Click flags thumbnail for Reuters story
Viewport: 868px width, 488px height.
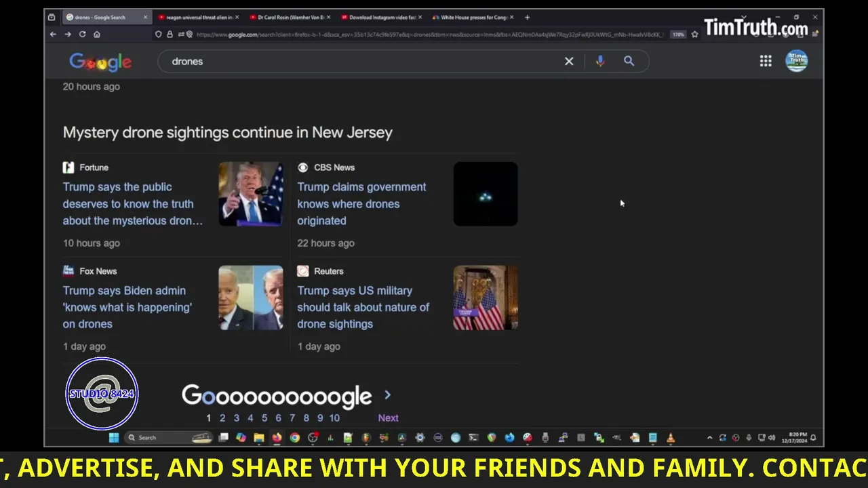(x=486, y=298)
